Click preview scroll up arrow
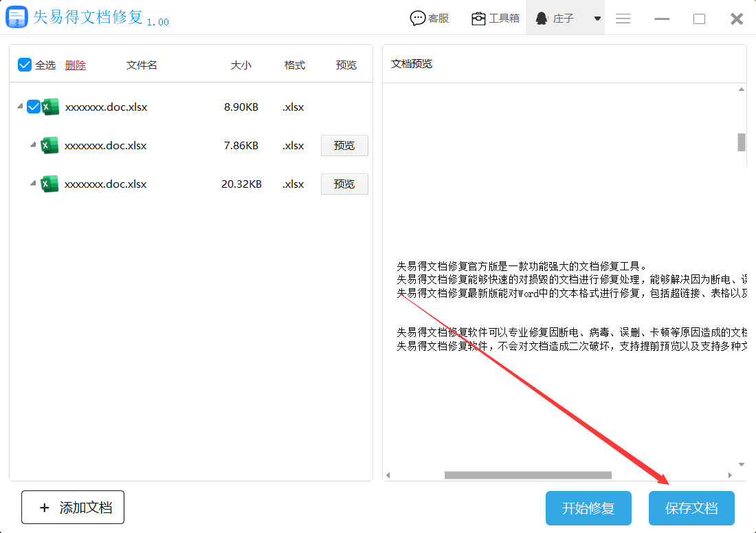This screenshot has width=756, height=533. (742, 89)
